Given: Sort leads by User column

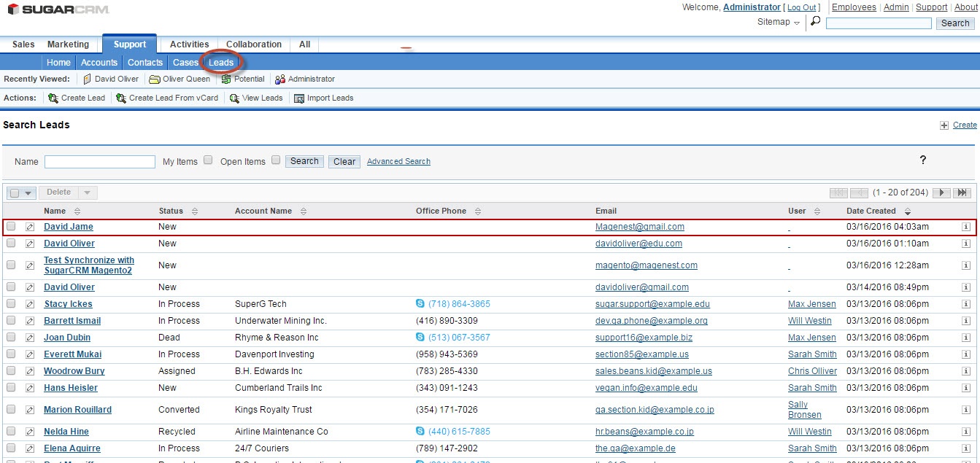Looking at the screenshot, I should pyautogui.click(x=817, y=211).
